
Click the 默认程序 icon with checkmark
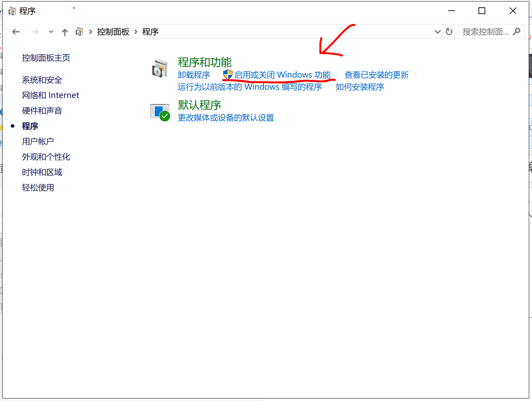click(160, 112)
